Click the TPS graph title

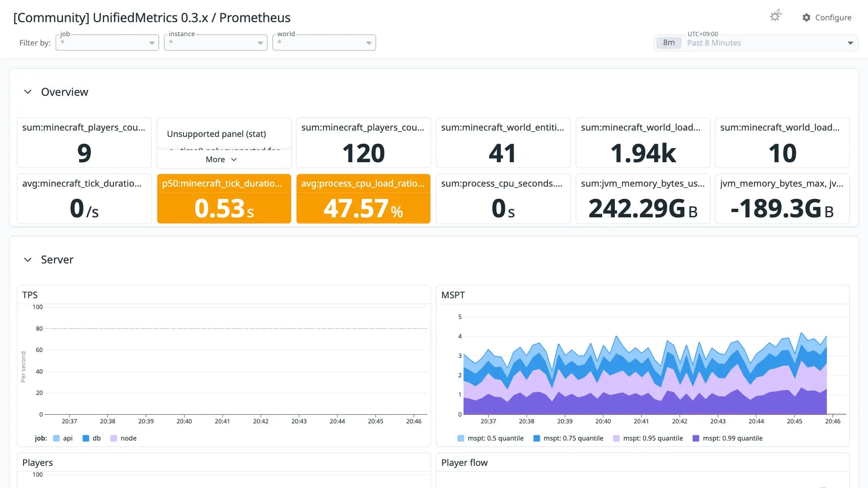click(x=30, y=295)
